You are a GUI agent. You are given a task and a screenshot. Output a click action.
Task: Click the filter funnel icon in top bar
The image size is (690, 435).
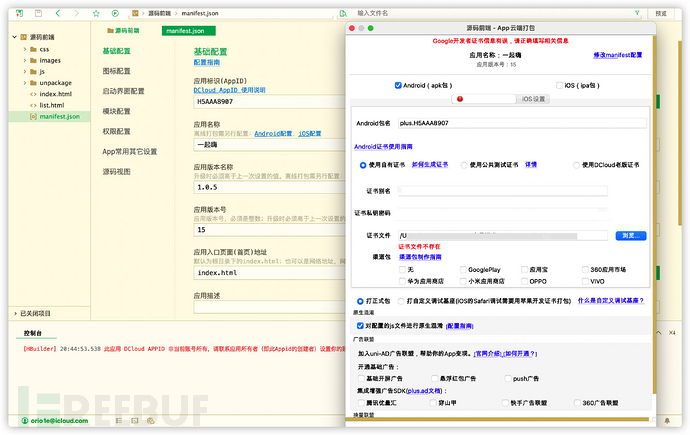[637, 13]
